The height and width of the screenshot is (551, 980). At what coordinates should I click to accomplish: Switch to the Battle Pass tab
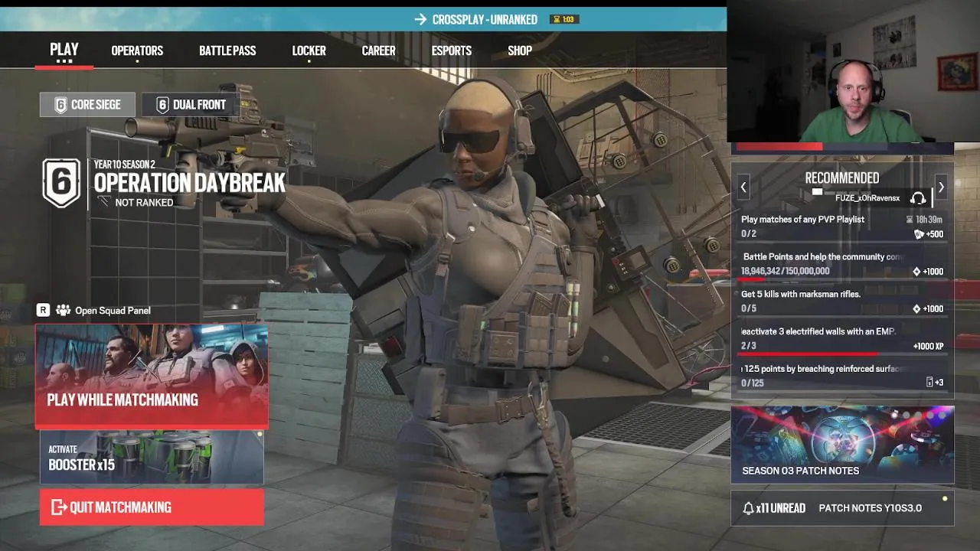227,51
